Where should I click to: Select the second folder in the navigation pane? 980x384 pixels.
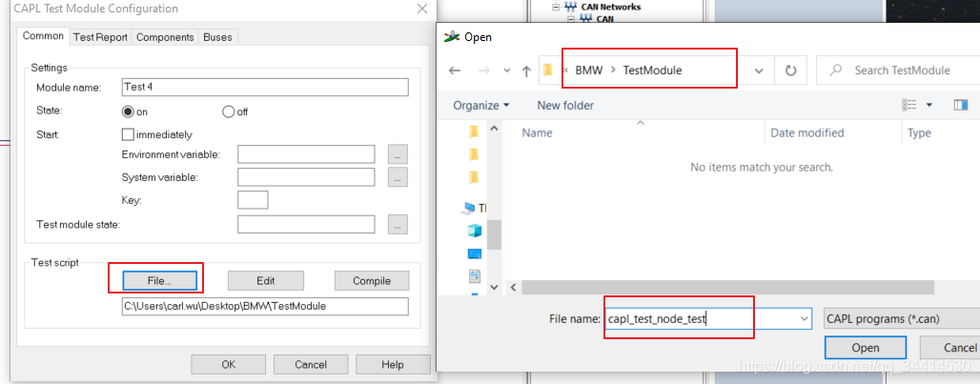474,153
